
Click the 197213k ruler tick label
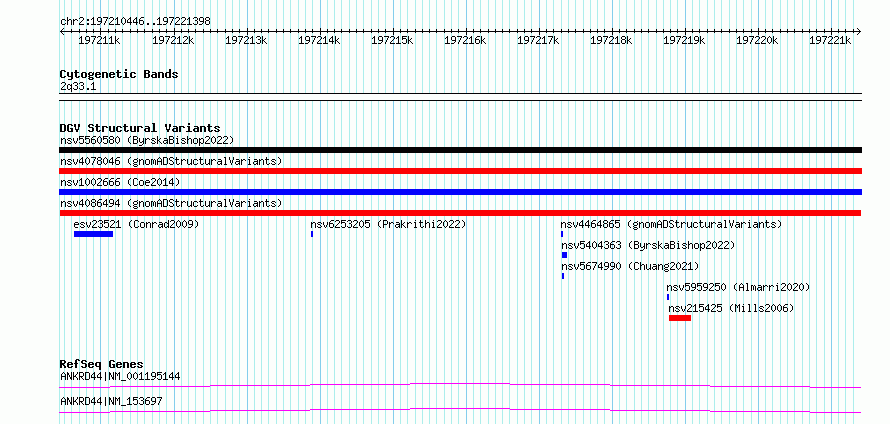246,40
